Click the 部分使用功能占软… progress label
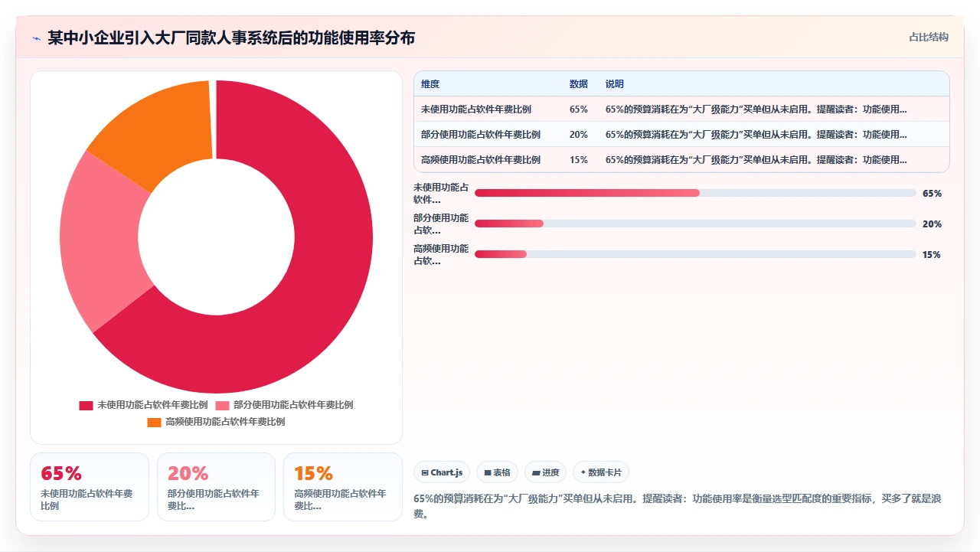Screen dimensions: 980x552 pyautogui.click(x=441, y=224)
